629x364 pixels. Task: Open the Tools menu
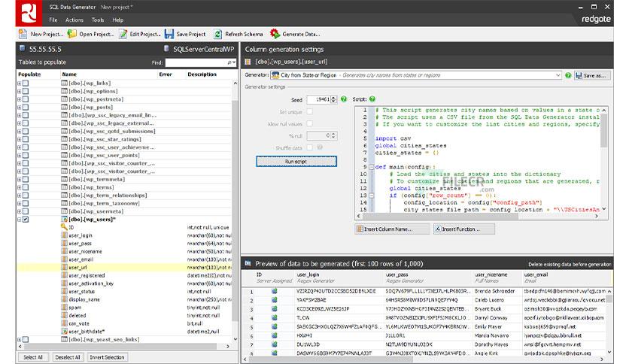(97, 20)
